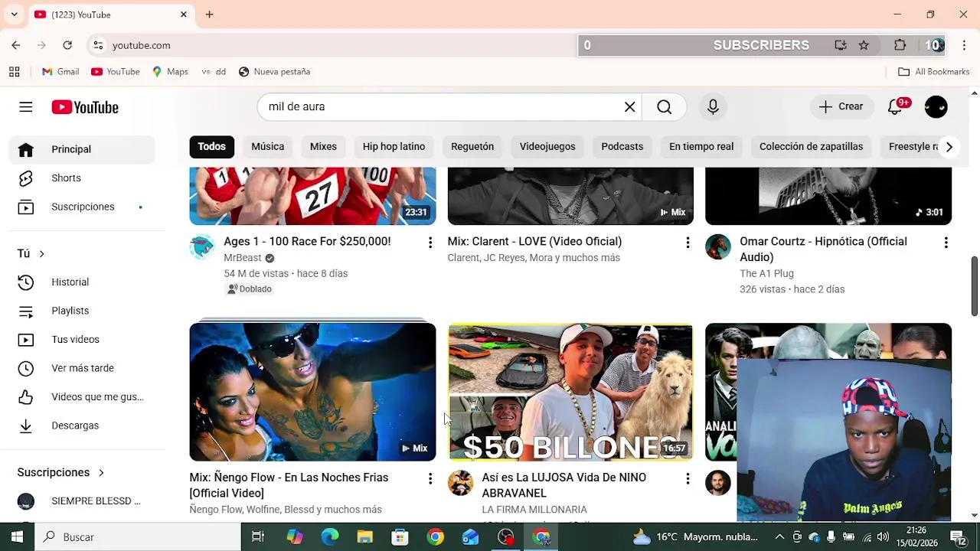Open Historial in the sidebar
The width and height of the screenshot is (980, 551).
82,282
